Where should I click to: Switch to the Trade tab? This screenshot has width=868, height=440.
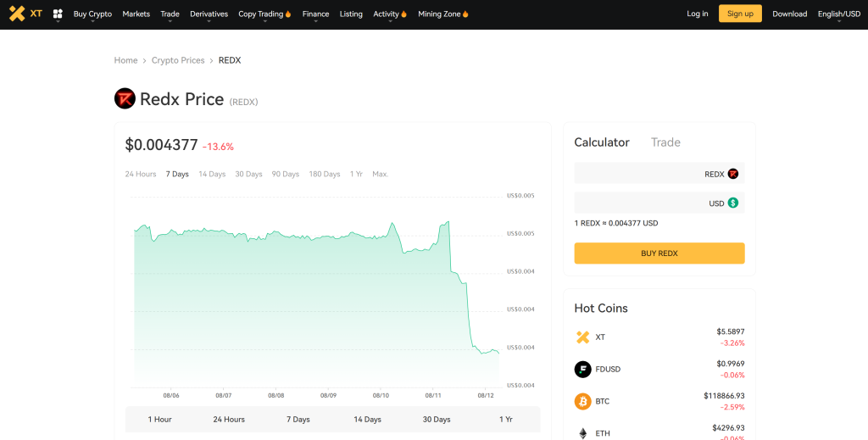click(665, 142)
